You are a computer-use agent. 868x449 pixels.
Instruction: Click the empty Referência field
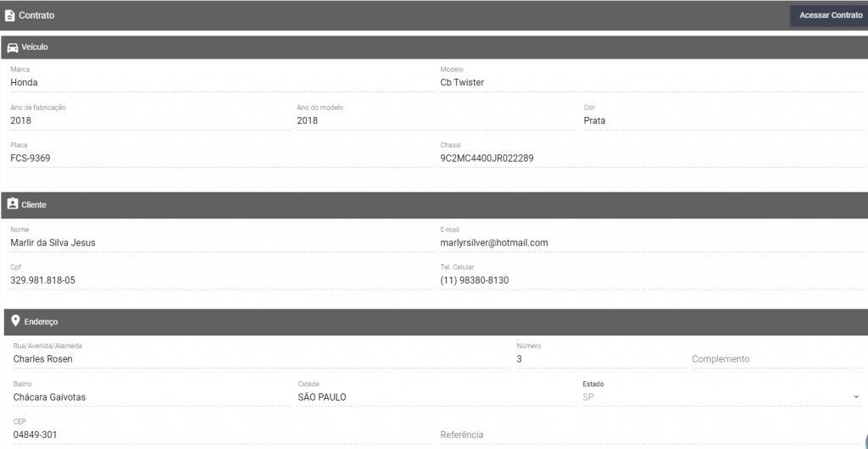[x=651, y=435]
